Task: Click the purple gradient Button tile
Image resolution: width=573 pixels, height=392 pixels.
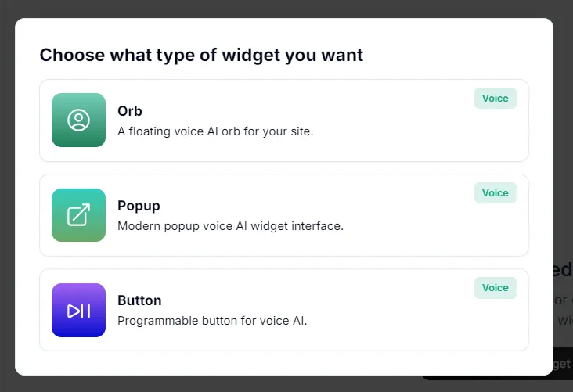Action: tap(78, 310)
